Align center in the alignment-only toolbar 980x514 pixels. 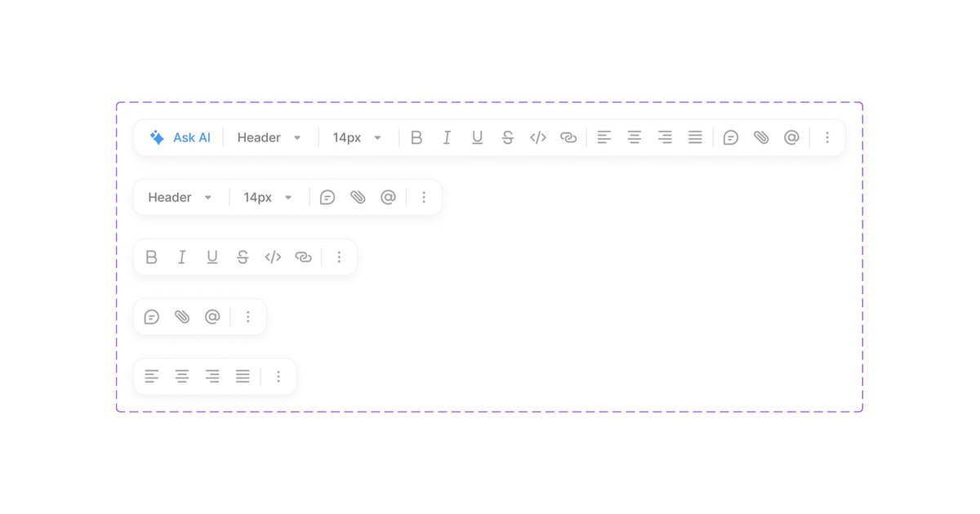pyautogui.click(x=181, y=376)
